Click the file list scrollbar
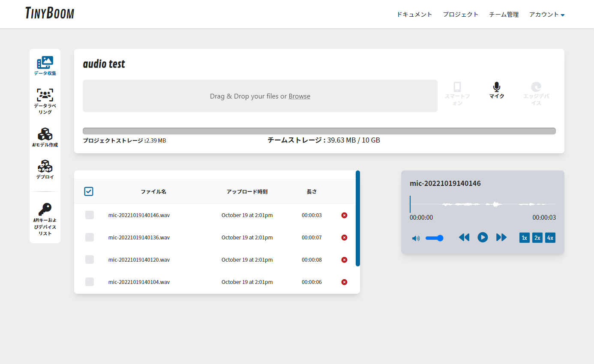The height and width of the screenshot is (364, 594). click(358, 218)
